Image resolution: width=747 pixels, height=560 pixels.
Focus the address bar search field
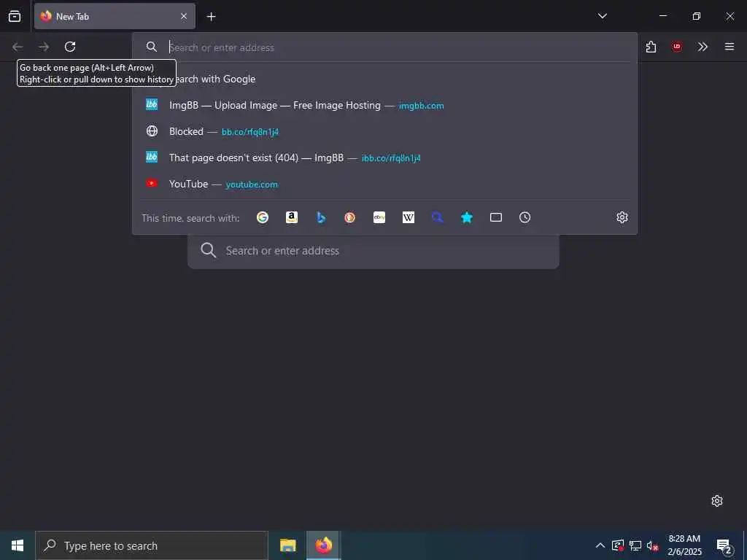point(384,47)
